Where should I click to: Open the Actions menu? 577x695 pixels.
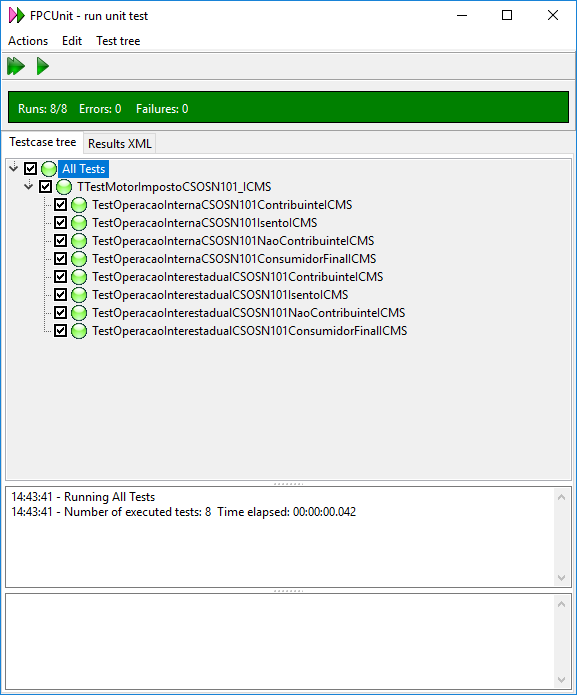28,41
